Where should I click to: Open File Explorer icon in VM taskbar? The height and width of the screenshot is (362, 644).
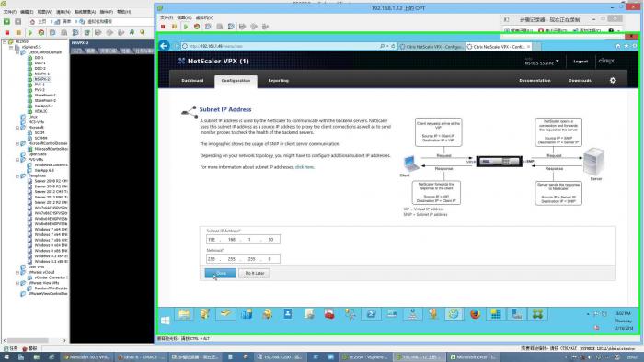184,314
